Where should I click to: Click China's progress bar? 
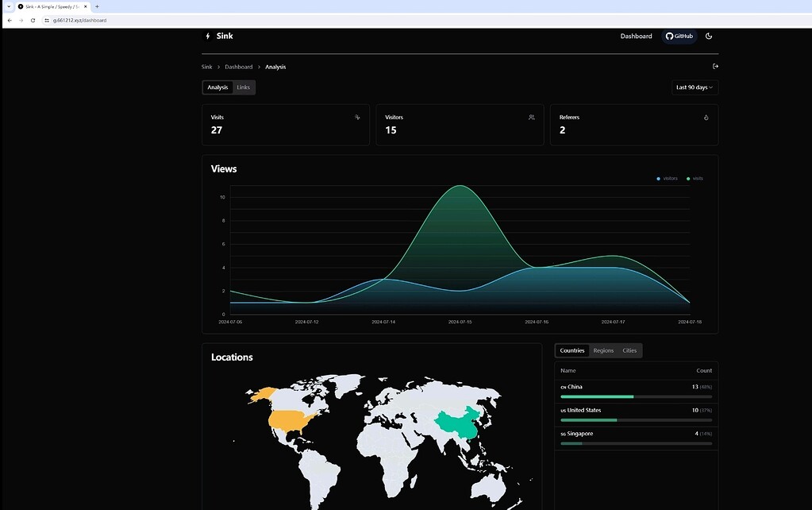(x=636, y=396)
